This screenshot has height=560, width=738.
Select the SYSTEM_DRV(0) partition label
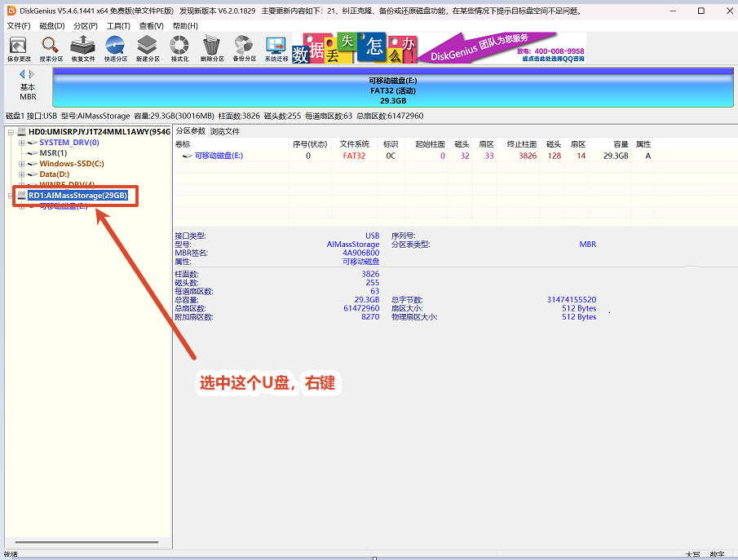point(69,143)
